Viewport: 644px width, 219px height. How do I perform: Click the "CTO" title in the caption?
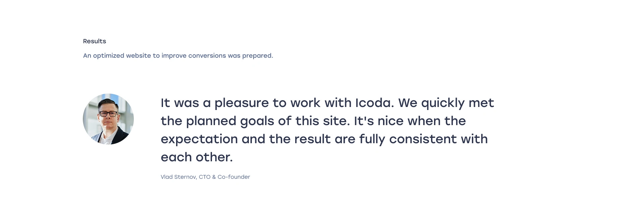coord(204,177)
